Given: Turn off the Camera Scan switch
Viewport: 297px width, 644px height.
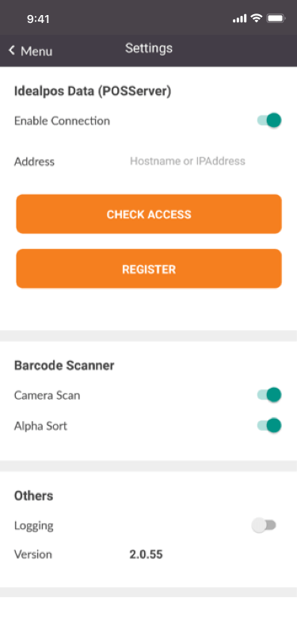Looking at the screenshot, I should [x=269, y=395].
